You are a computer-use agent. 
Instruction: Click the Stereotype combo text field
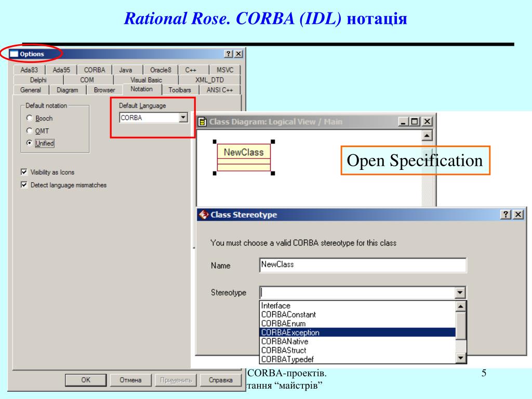(x=357, y=292)
